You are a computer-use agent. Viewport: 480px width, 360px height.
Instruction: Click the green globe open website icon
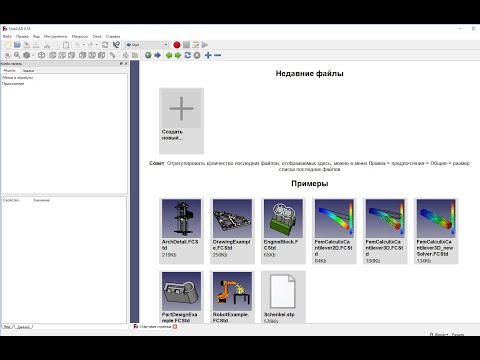(x=148, y=55)
